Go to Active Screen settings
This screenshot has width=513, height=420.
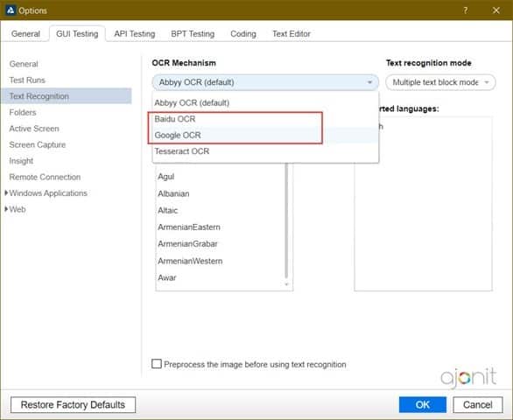(34, 129)
